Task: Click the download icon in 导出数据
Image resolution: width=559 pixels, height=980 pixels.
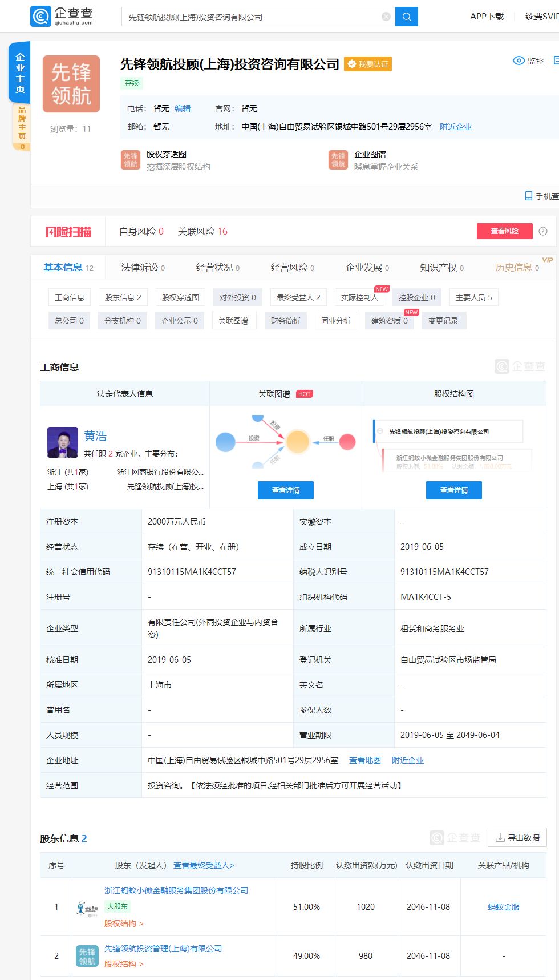Action: 500,837
